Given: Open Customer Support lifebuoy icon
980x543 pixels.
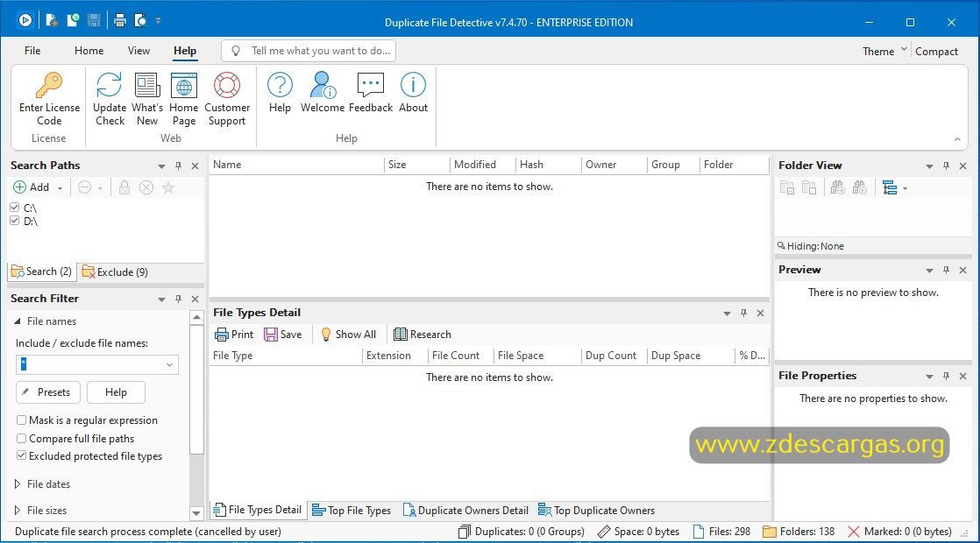Looking at the screenshot, I should tap(227, 84).
